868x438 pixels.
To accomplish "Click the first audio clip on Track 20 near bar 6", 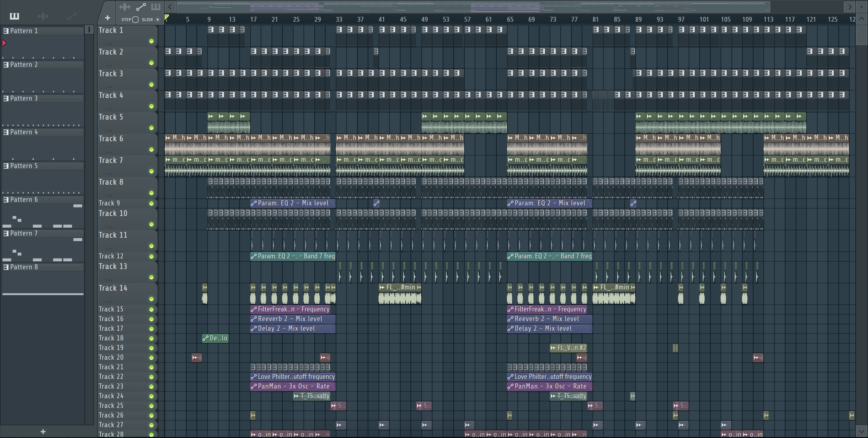I will pyautogui.click(x=197, y=357).
